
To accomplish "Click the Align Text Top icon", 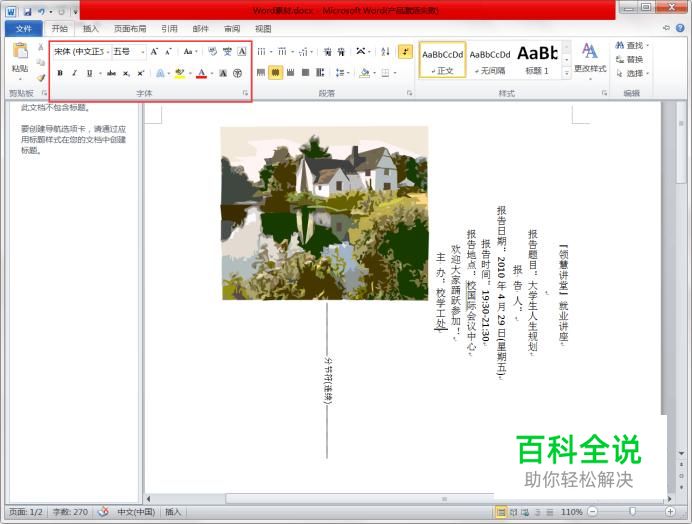I will pyautogui.click(x=261, y=72).
